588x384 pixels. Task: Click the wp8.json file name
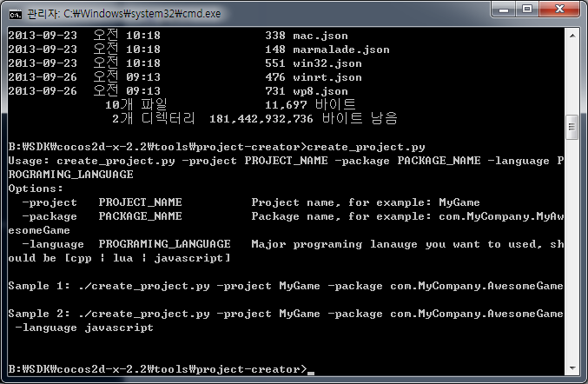point(320,91)
